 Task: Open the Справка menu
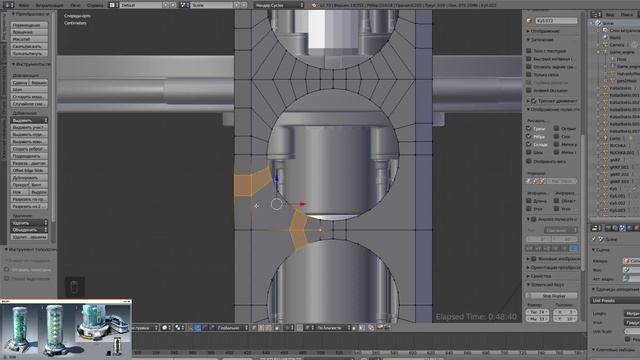(x=95, y=5)
